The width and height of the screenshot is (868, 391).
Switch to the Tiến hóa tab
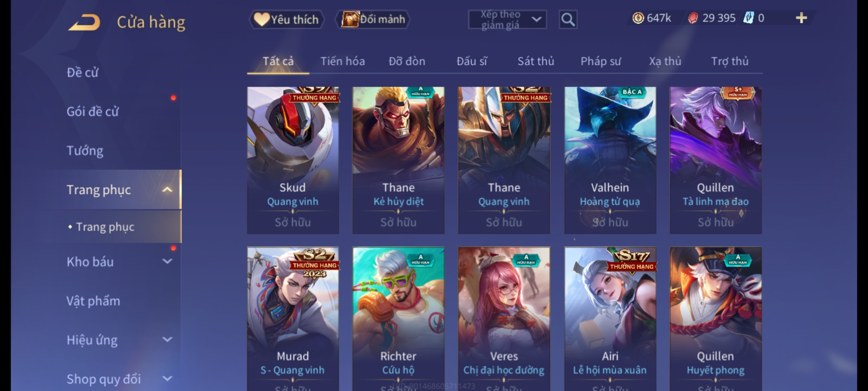[x=342, y=61]
